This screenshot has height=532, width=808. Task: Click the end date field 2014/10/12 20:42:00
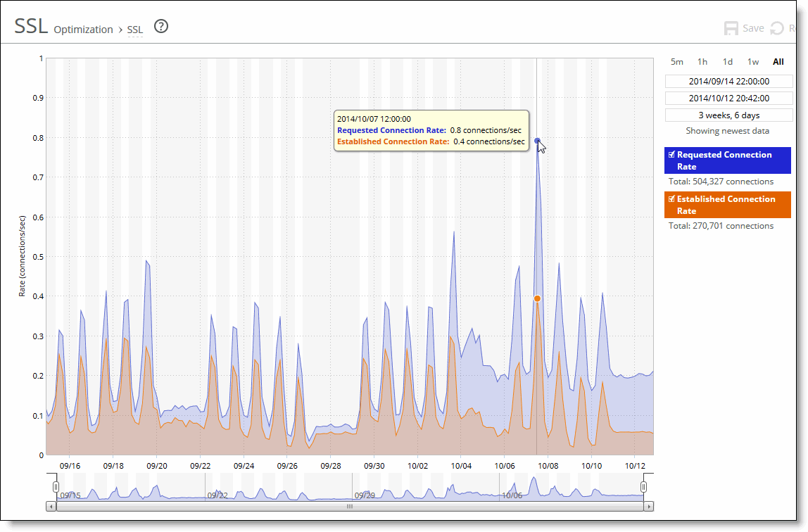click(x=728, y=99)
